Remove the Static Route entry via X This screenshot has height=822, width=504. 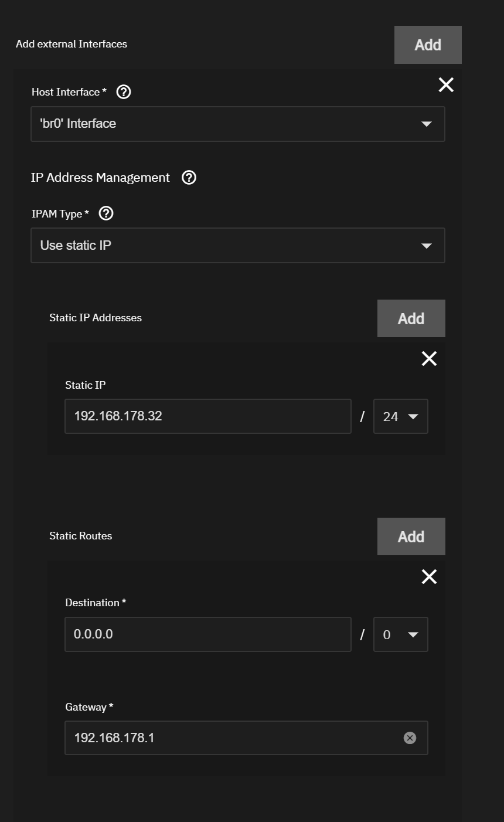tap(429, 576)
